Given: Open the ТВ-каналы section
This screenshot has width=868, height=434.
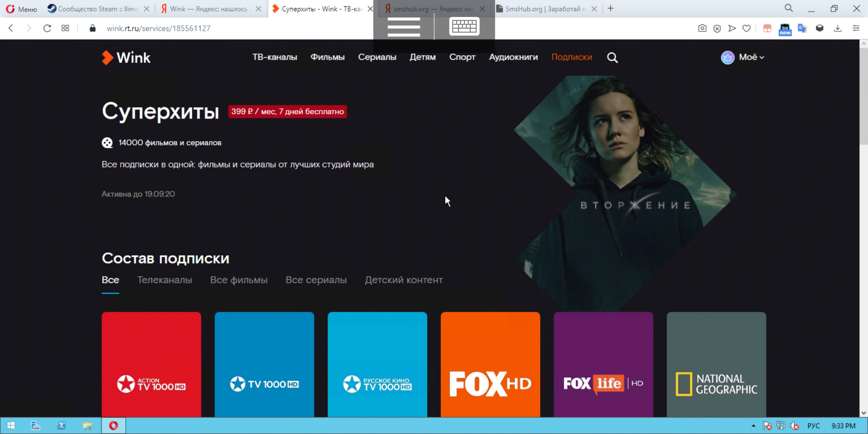Looking at the screenshot, I should (x=275, y=57).
